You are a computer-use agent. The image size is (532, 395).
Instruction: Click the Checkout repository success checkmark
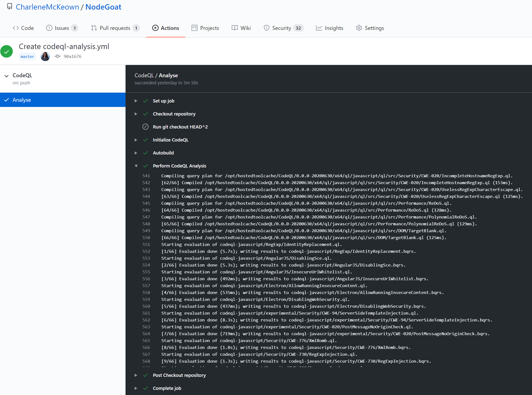pos(145,114)
